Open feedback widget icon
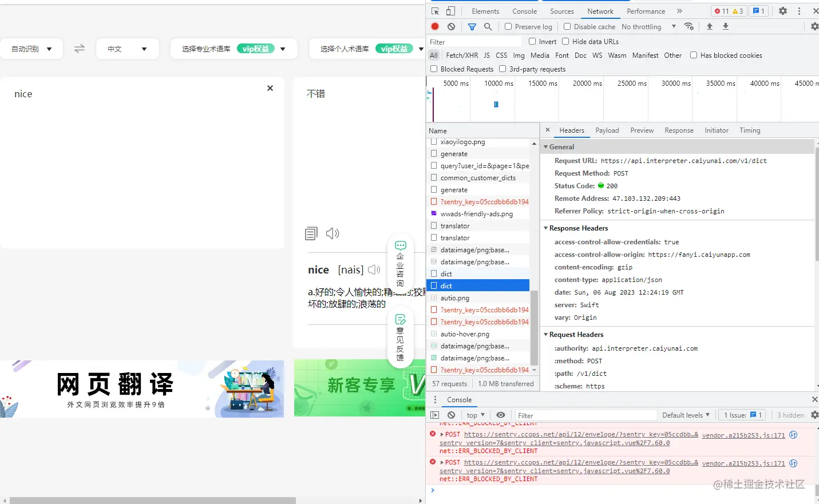Image resolution: width=819 pixels, height=504 pixels. pyautogui.click(x=401, y=338)
